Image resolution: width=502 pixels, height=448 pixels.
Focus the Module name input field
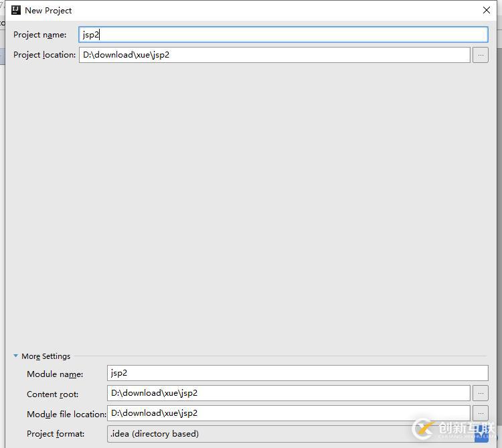(297, 373)
